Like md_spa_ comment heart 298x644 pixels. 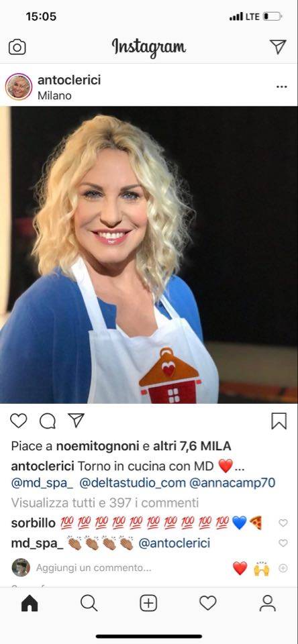point(283,543)
